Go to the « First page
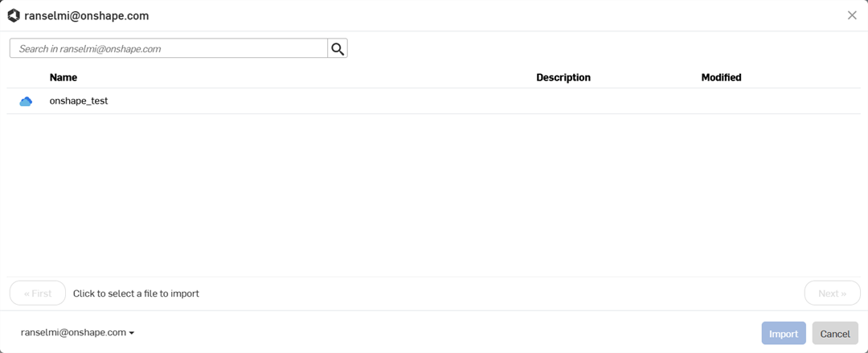Viewport: 868px width, 353px height. (38, 293)
